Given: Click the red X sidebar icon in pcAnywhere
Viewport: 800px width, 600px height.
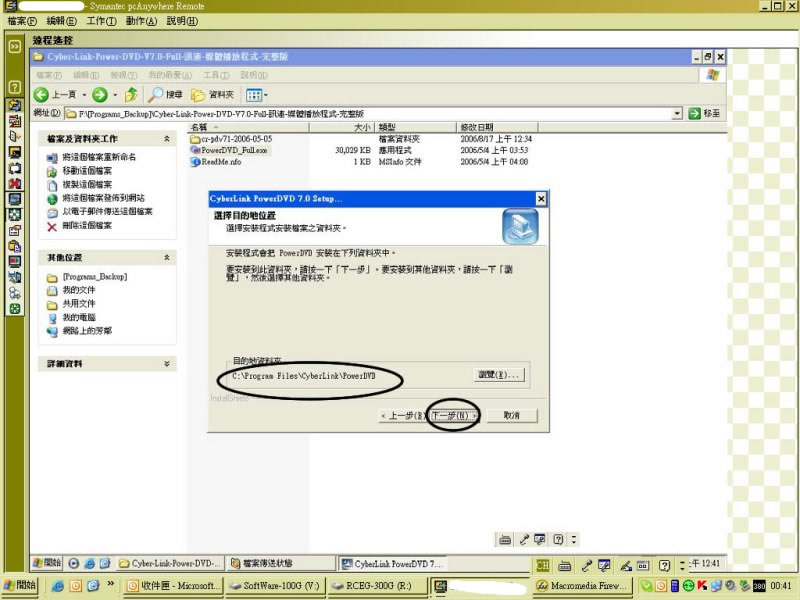Looking at the screenshot, I should tap(15, 184).
